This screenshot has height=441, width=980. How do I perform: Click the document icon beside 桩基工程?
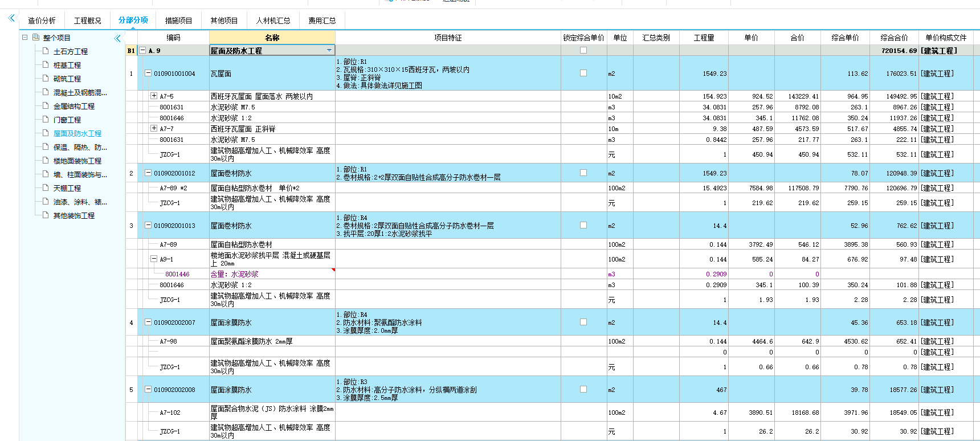coord(46,64)
